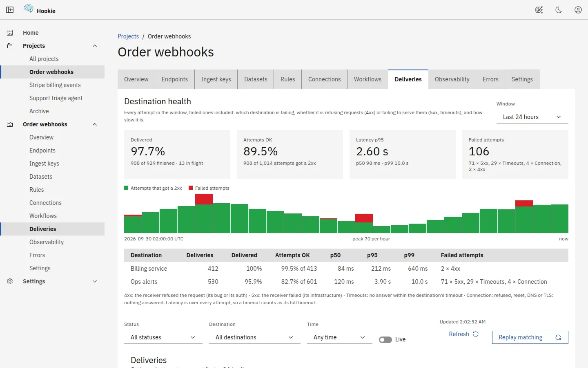Open Support triage agent project
This screenshot has height=368, width=588.
tap(52, 98)
